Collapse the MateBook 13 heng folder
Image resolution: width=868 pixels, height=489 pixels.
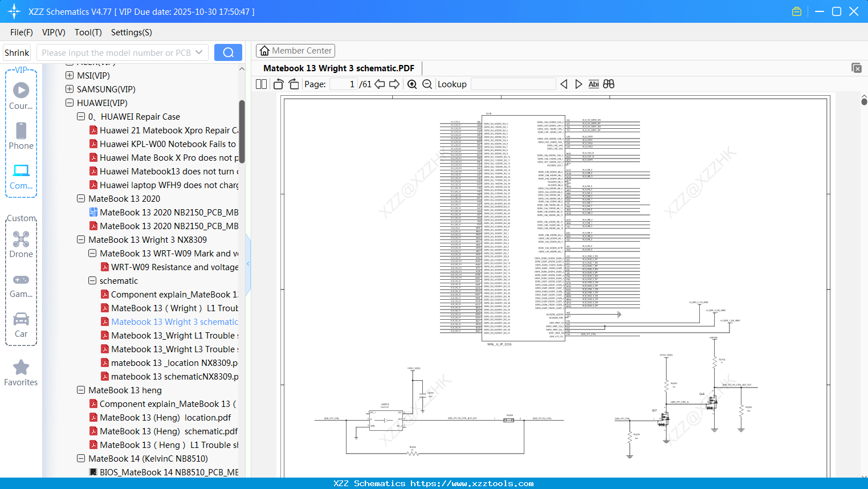pos(81,390)
